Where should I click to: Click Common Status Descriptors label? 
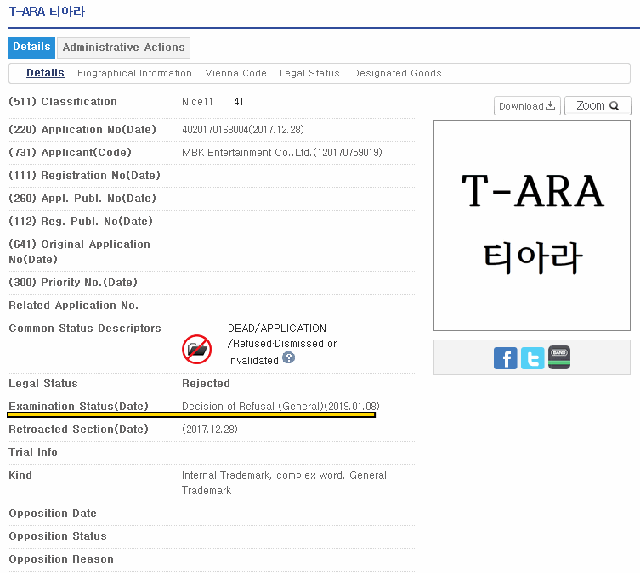[x=85, y=328]
